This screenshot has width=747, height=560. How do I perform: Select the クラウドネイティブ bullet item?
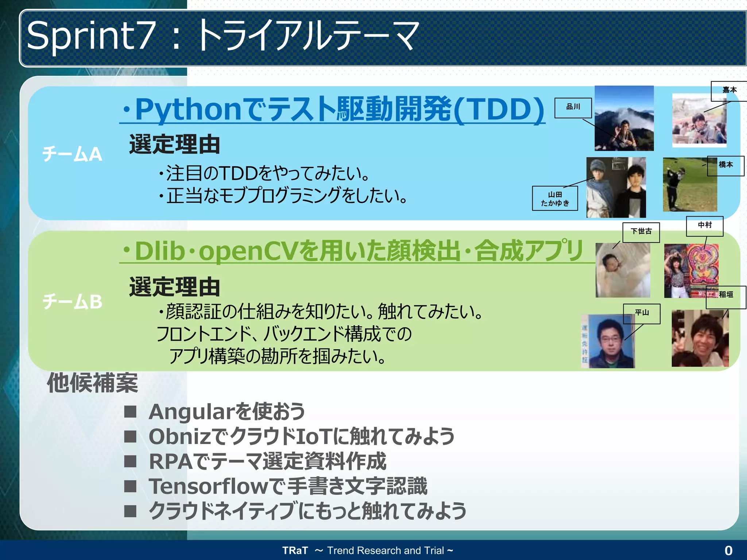[307, 511]
